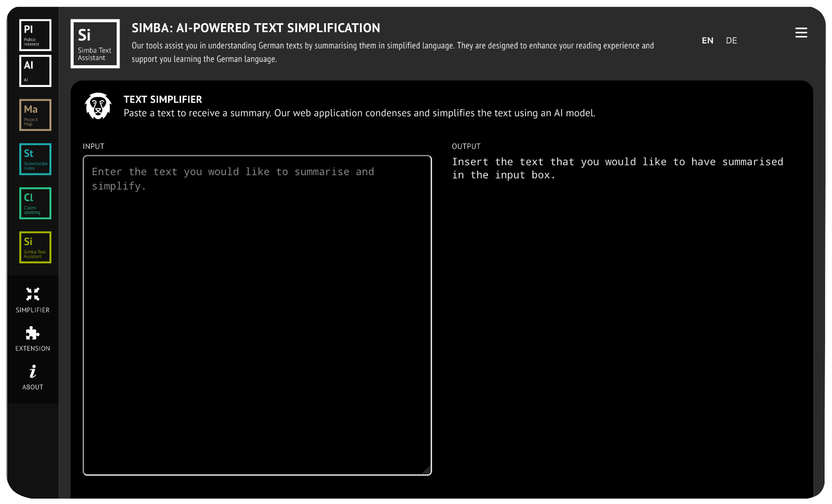Click the INPUT label
Image resolution: width=832 pixels, height=504 pixels.
click(x=93, y=146)
